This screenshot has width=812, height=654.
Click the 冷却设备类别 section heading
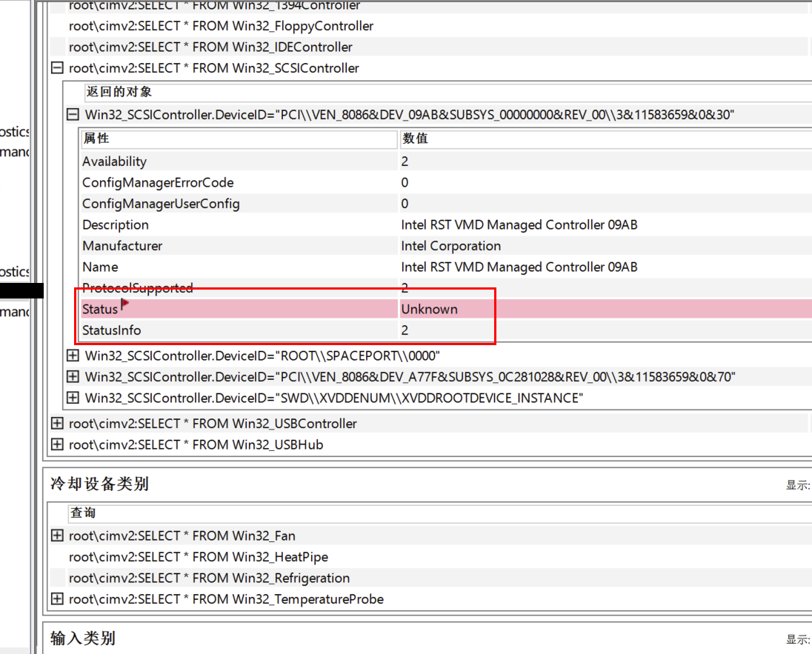(99, 484)
